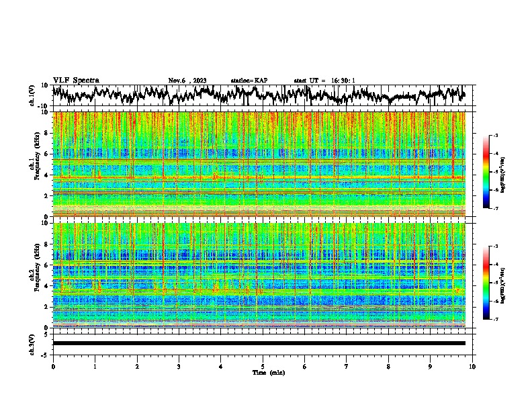
Task: Click time axis tick label "8"
Action: pyautogui.click(x=388, y=367)
